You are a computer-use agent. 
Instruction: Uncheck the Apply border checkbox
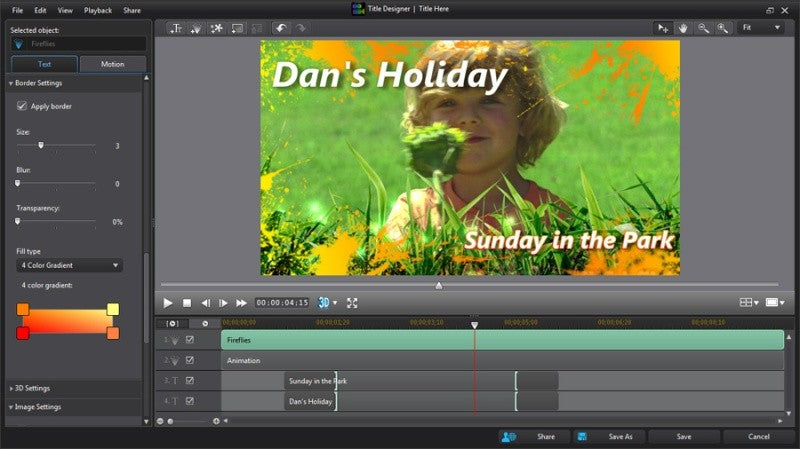point(21,106)
